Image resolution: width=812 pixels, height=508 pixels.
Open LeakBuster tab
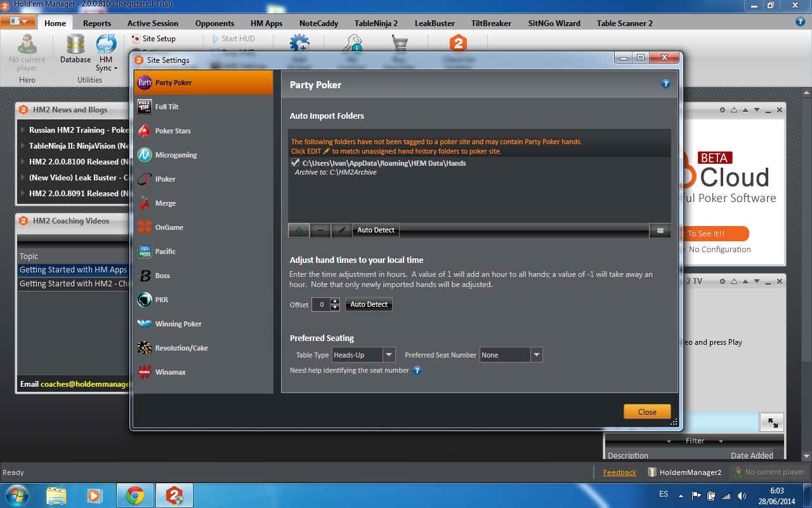435,23
